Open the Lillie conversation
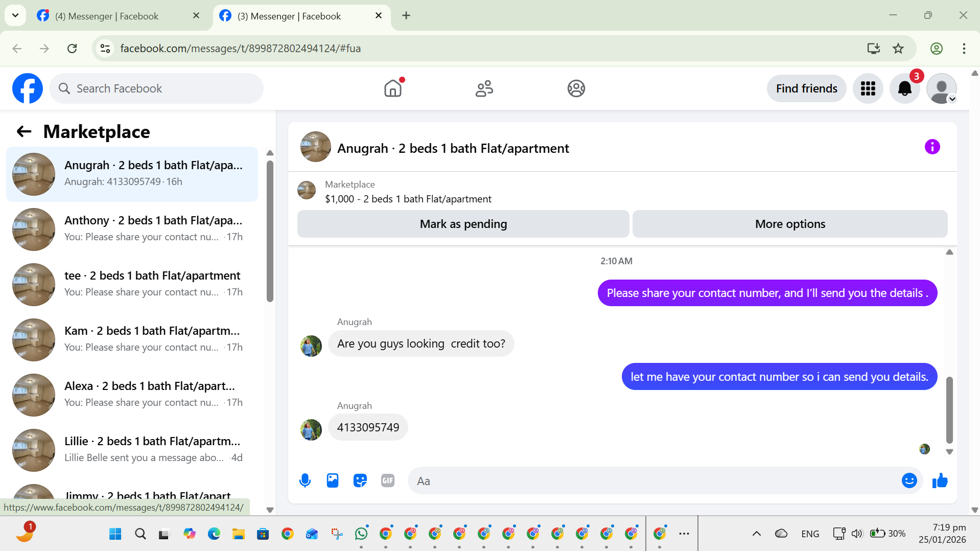The image size is (980, 551). pyautogui.click(x=132, y=450)
